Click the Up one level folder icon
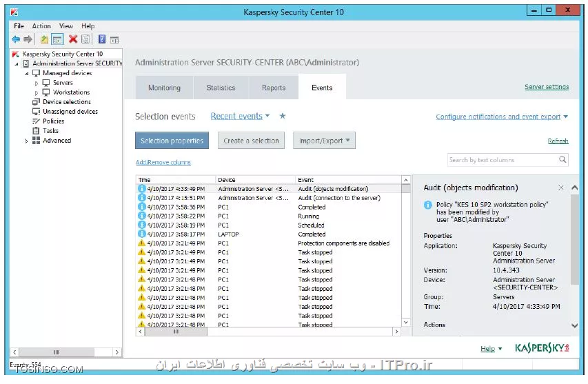This screenshot has height=384, width=588. [44, 39]
